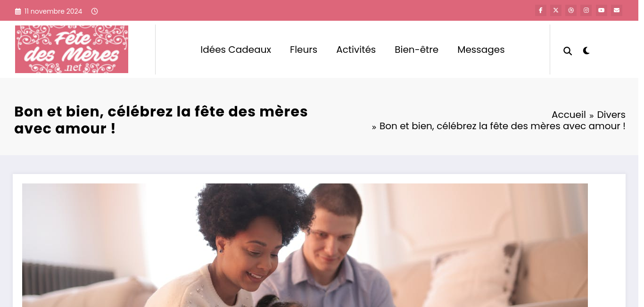Open the Fleurs menu item

304,50
